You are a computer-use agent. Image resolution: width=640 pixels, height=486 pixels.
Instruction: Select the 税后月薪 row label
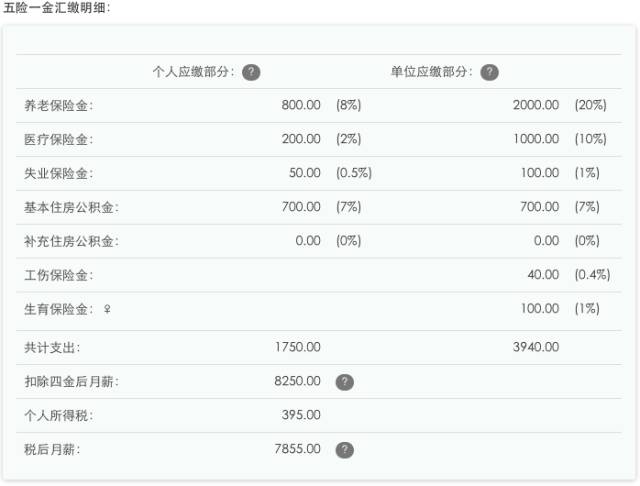(52, 449)
